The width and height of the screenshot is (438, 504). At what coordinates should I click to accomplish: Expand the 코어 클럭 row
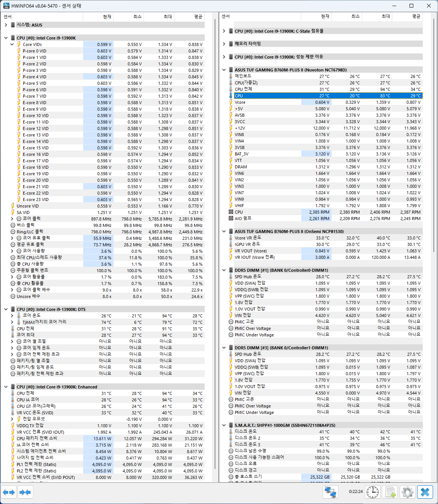12,219
